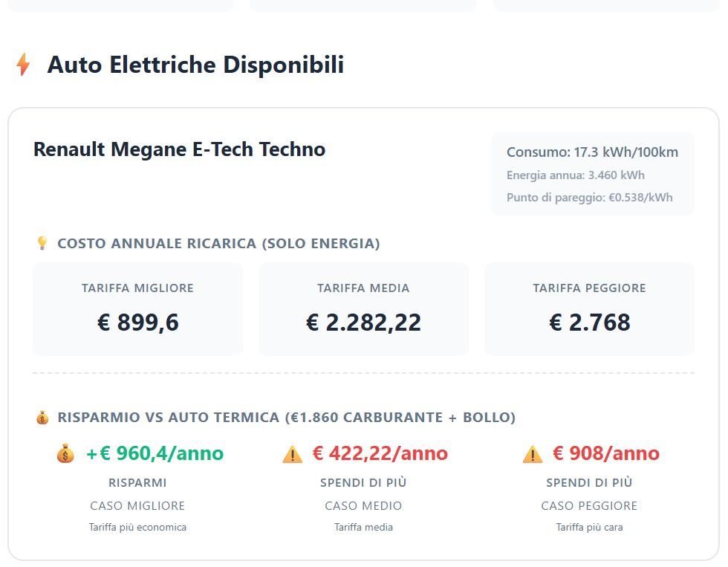
Task: Click the money bag icon beside Risparmio heading
Action: [42, 417]
